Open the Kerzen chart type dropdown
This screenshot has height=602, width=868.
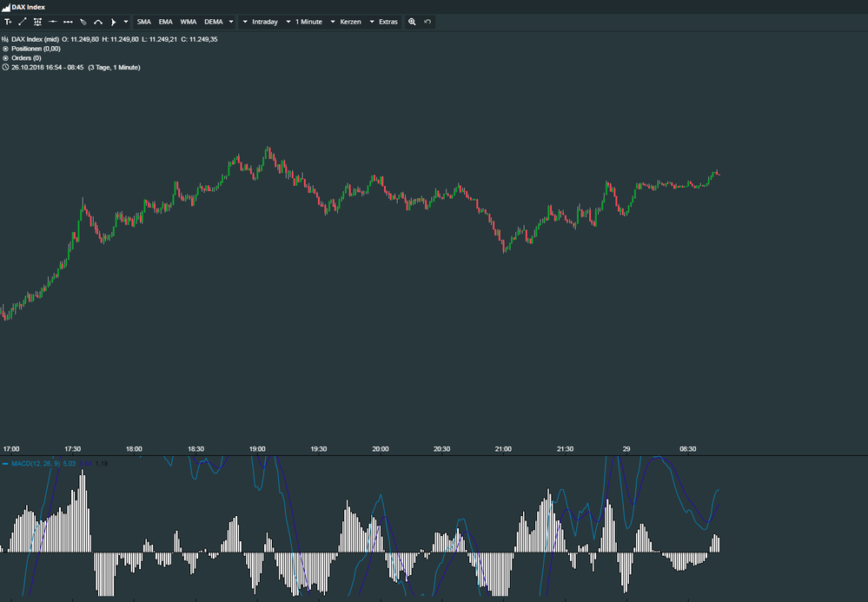pos(352,22)
